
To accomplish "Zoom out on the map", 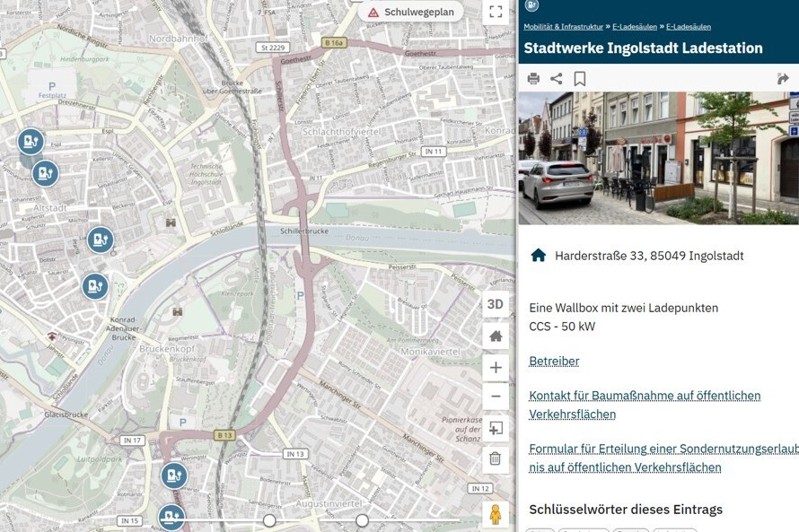I will 496,396.
